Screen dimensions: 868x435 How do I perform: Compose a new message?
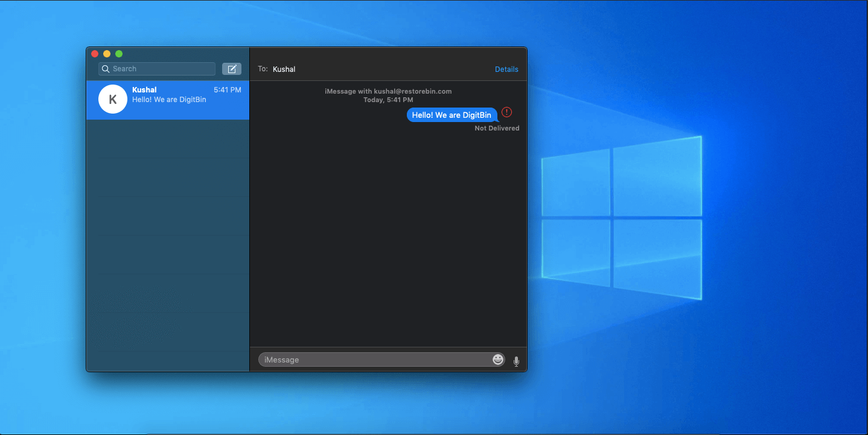(x=232, y=69)
